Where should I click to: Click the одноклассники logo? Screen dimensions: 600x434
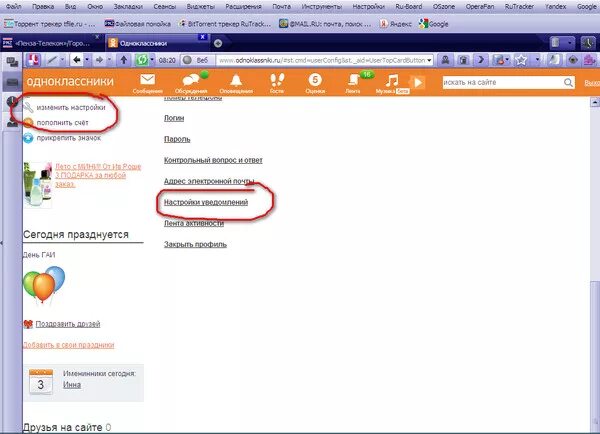click(70, 81)
